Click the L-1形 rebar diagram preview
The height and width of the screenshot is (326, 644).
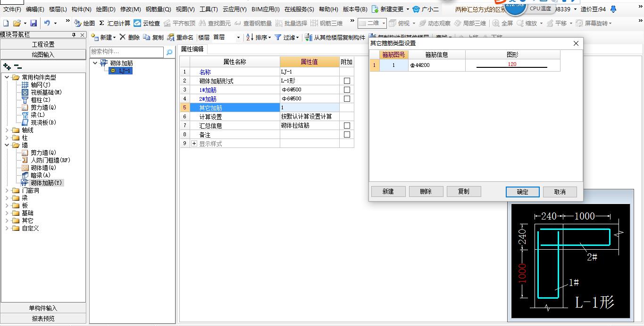pyautogui.click(x=571, y=261)
